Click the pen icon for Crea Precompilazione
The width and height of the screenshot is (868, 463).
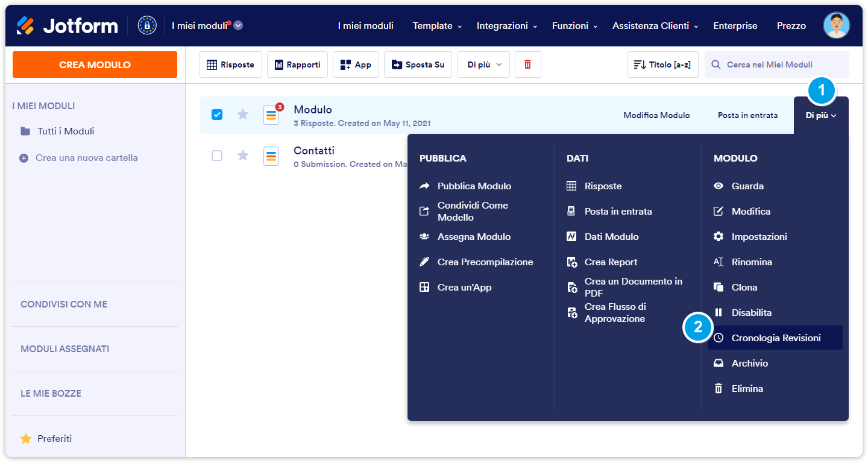(x=424, y=262)
